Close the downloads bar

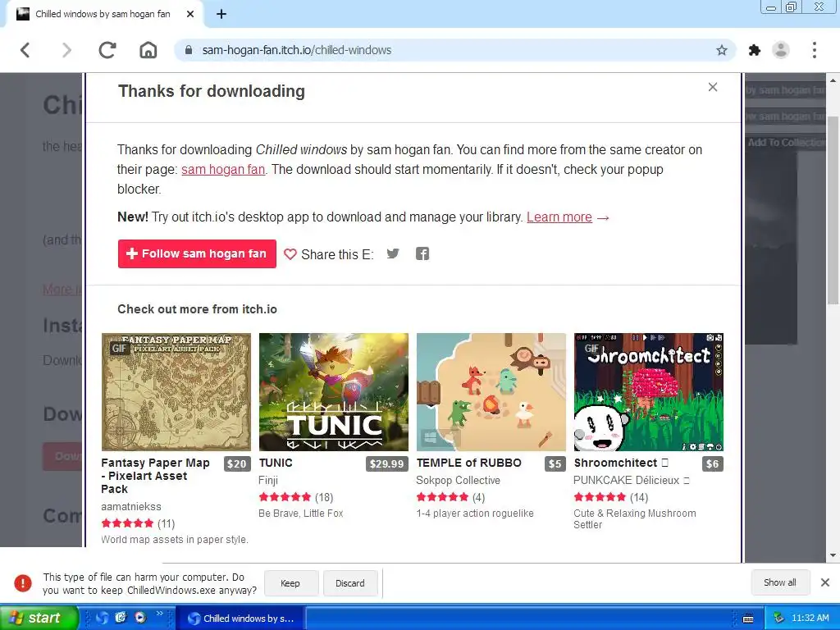pyautogui.click(x=825, y=582)
